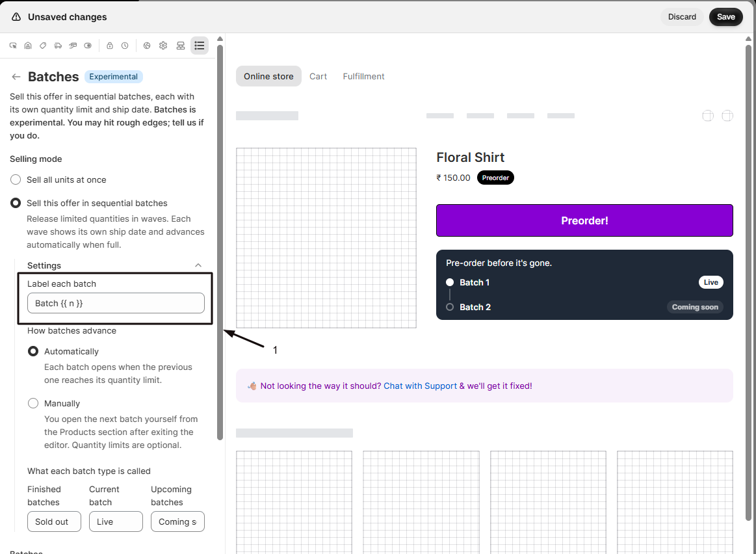
Task: Click the Unsaved changes warning icon
Action: pos(16,17)
